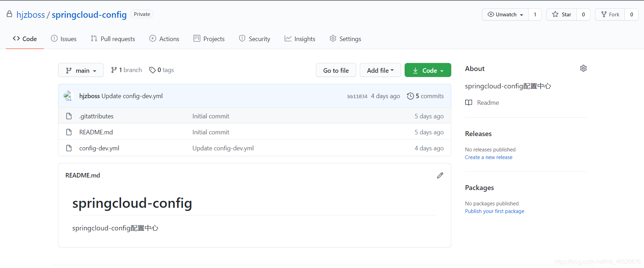This screenshot has height=268, width=644.
Task: Open the .gitattributes file
Action: point(96,116)
